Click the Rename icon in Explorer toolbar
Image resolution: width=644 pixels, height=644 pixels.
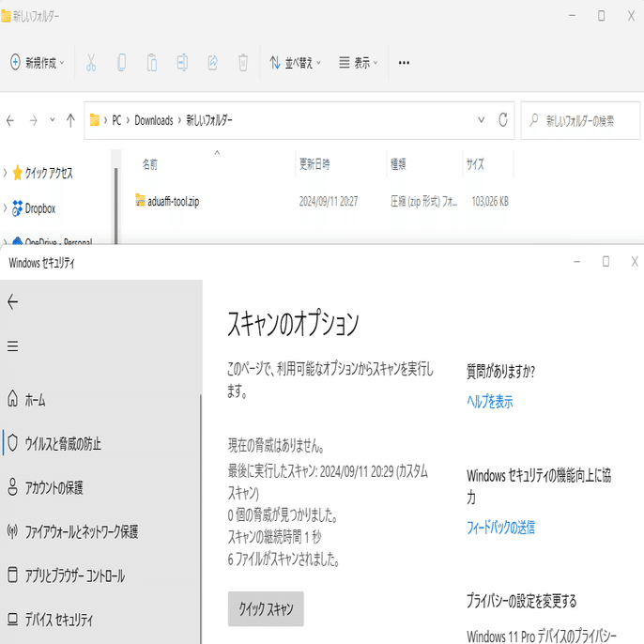(x=182, y=62)
